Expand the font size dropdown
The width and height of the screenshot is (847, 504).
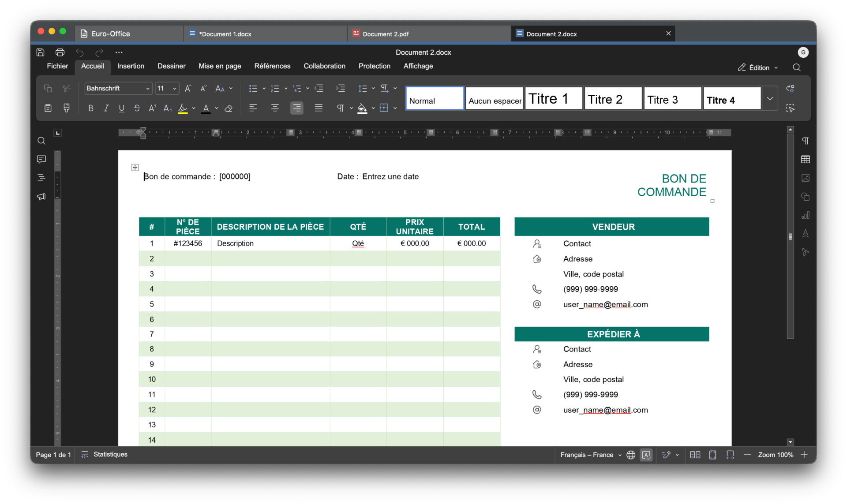(175, 88)
